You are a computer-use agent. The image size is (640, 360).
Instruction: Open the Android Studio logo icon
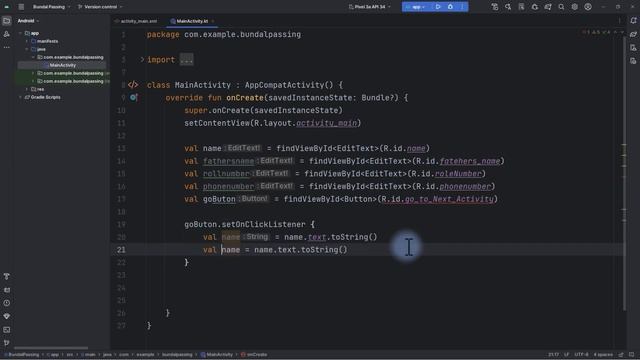click(7, 7)
